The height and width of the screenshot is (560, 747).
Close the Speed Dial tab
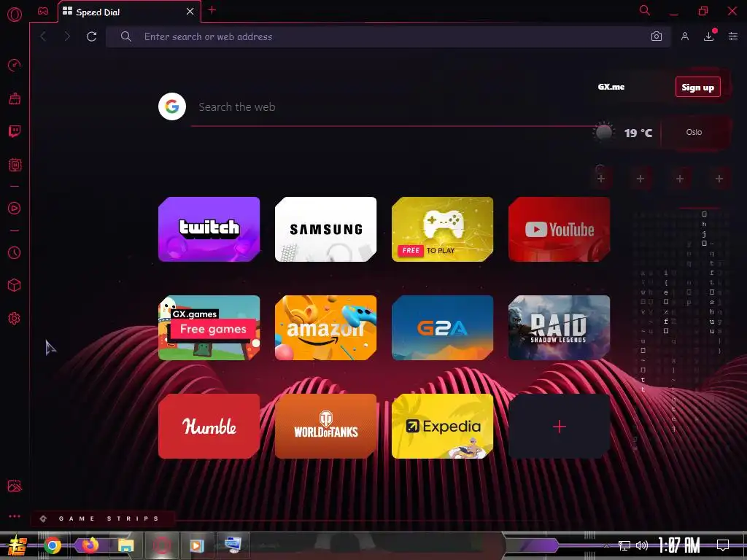coord(190,12)
